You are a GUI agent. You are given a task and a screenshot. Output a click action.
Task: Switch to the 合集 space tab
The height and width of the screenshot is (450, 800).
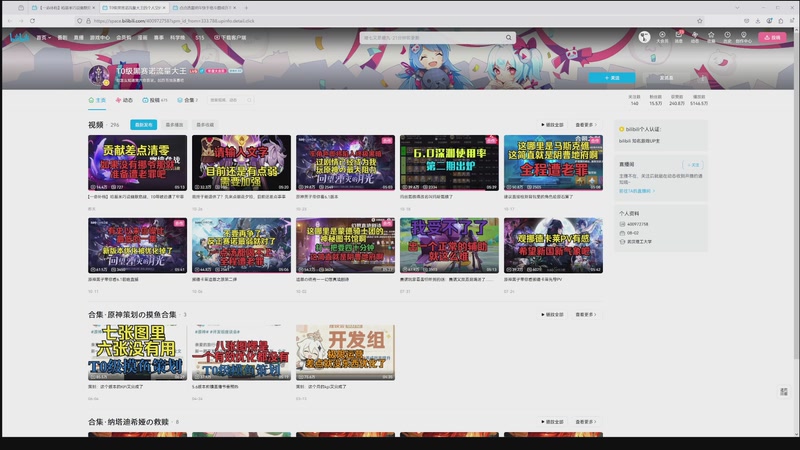(187, 100)
